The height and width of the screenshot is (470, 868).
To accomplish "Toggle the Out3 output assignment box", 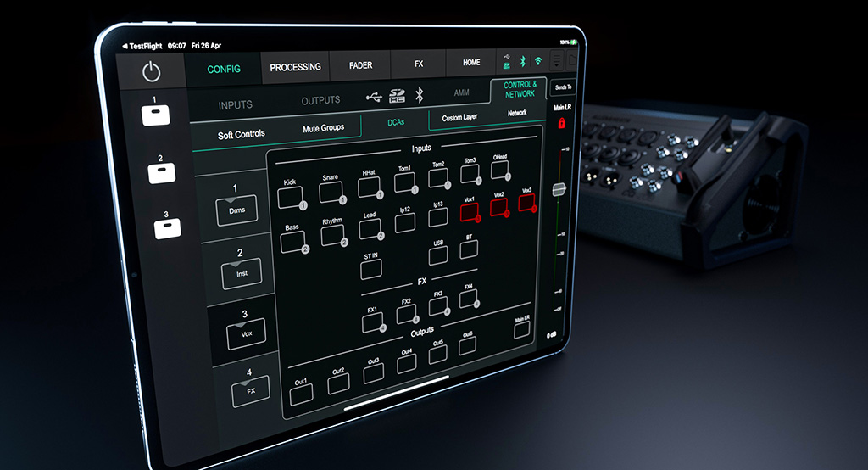I will click(374, 373).
